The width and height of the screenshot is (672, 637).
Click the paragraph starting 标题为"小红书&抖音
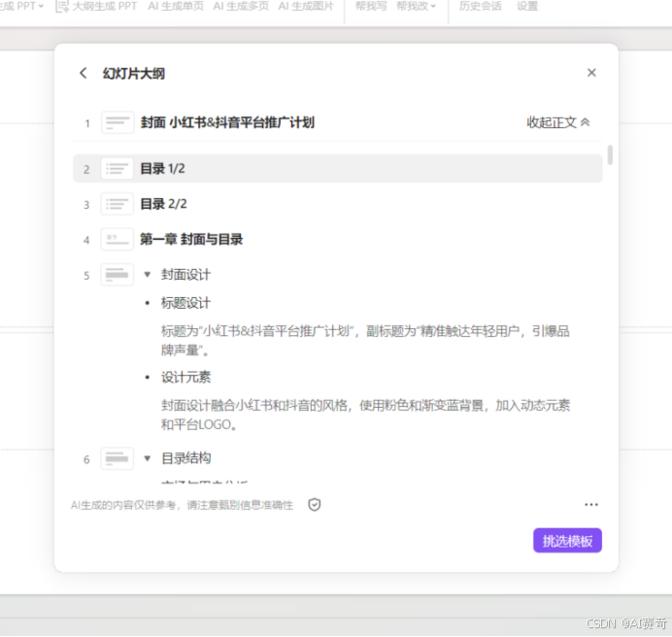365,341
